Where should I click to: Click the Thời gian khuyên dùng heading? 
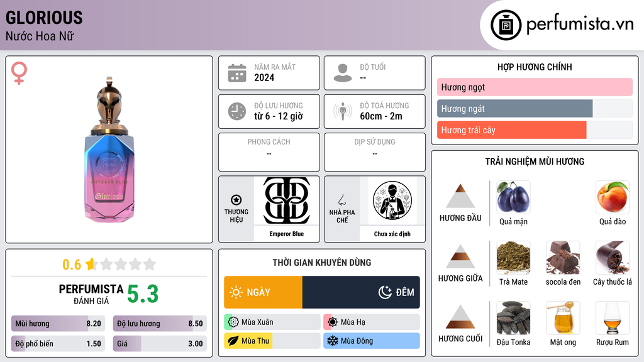coord(322,262)
